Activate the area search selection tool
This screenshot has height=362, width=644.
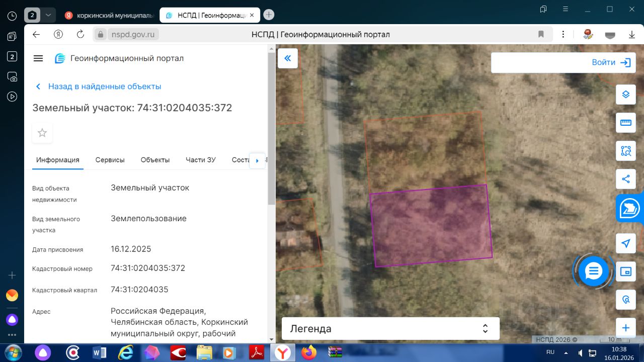point(626,150)
